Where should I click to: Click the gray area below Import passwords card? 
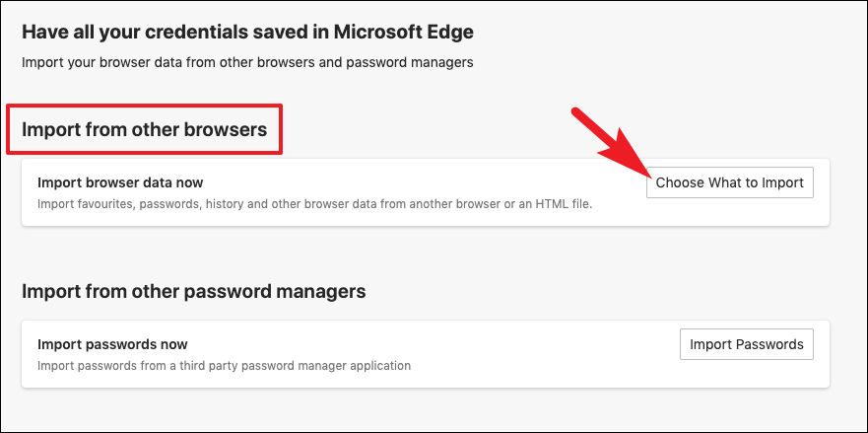click(x=426, y=409)
